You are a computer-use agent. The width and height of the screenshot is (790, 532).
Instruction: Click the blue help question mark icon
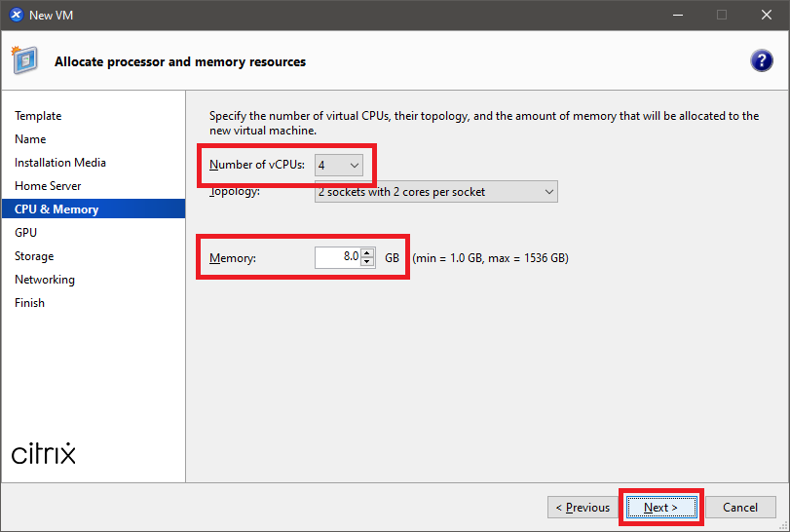(761, 61)
